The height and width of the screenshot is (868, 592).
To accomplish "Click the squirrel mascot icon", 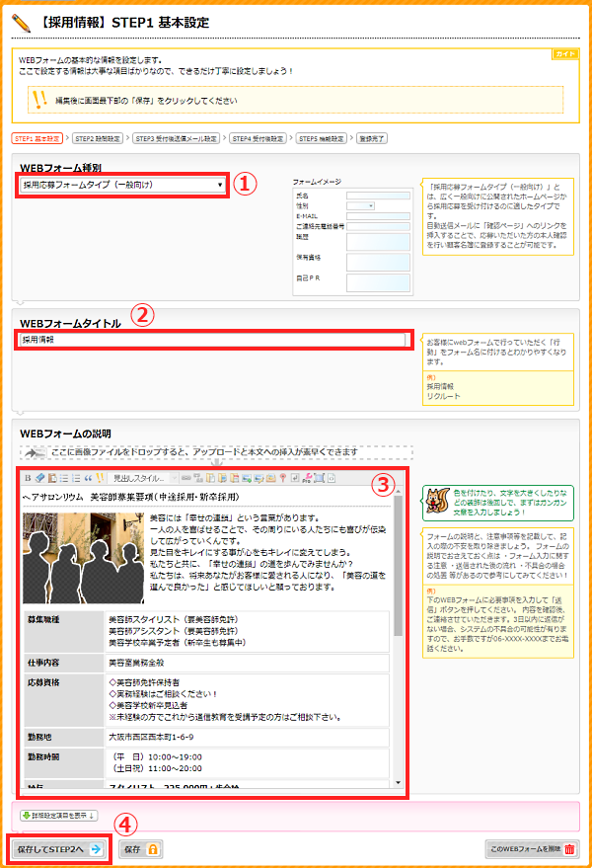I will tap(438, 501).
